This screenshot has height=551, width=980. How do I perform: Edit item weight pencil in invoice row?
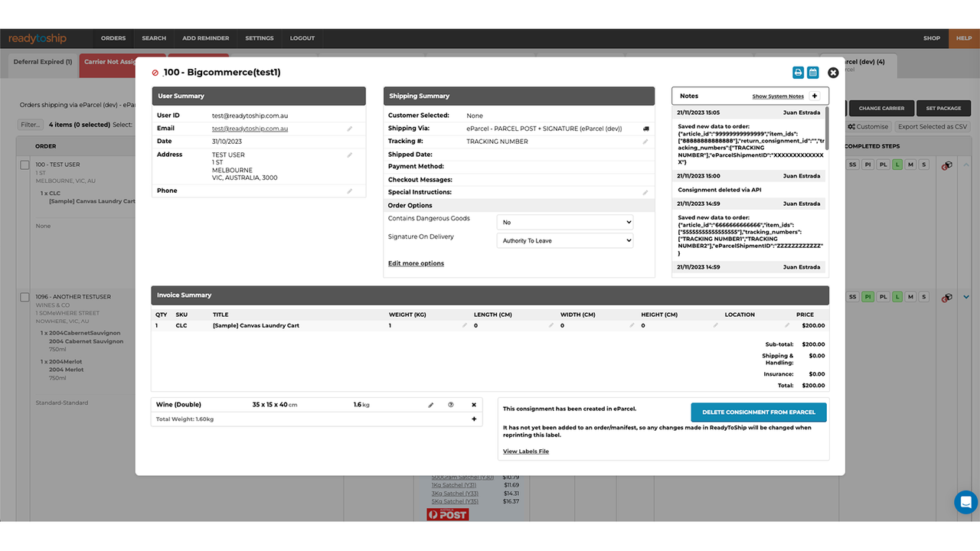point(465,325)
